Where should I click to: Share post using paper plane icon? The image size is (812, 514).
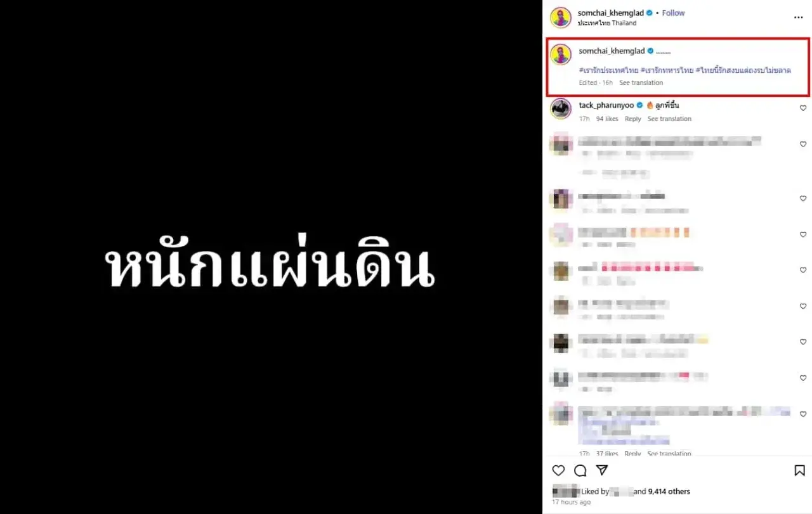pyautogui.click(x=603, y=470)
